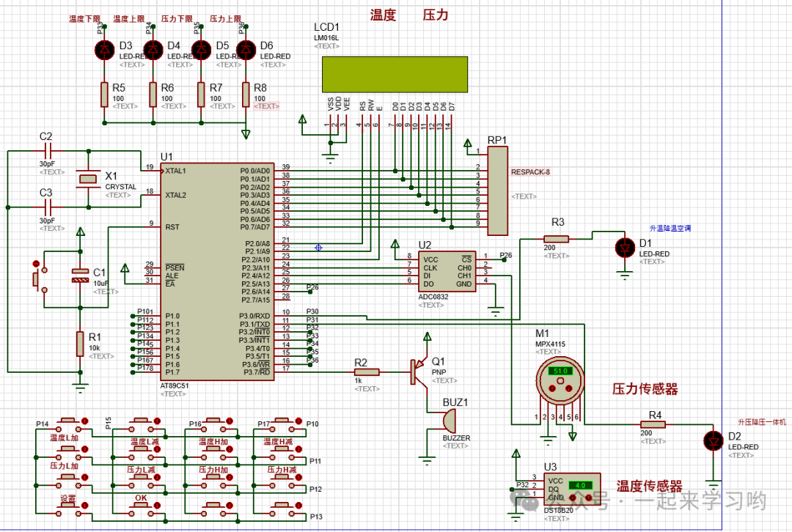Viewport: 792px width, 532px height.
Task: Select the crystal X1
Action: (89, 179)
